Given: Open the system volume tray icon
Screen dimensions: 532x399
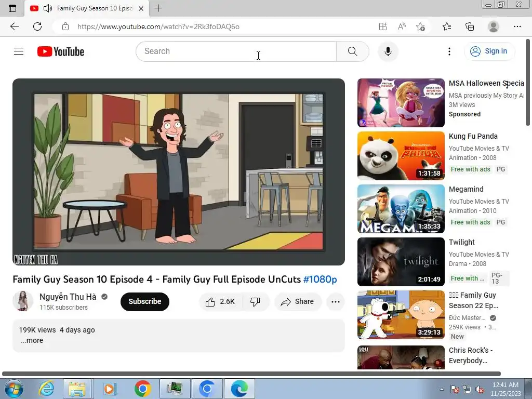Looking at the screenshot, I should pyautogui.click(x=480, y=389).
